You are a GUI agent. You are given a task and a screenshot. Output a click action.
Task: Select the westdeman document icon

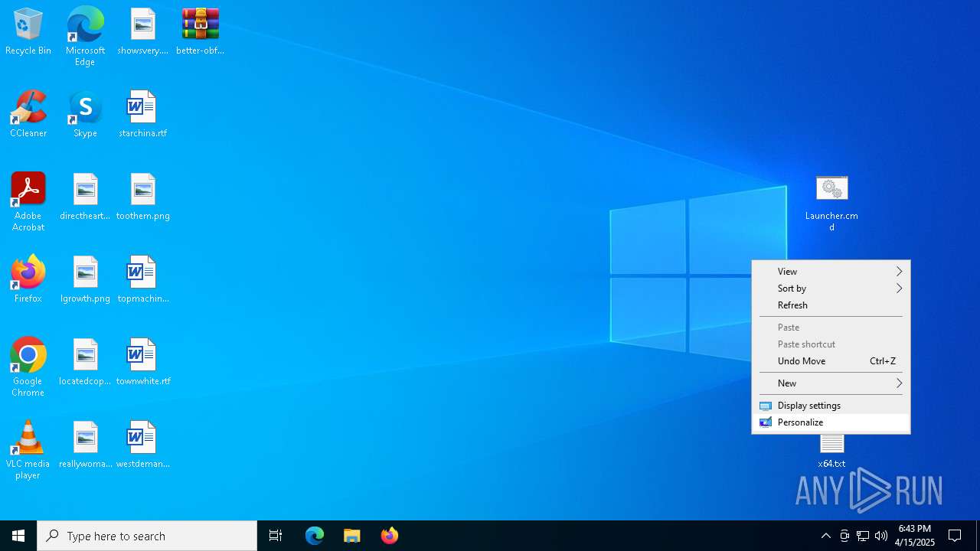tap(142, 445)
